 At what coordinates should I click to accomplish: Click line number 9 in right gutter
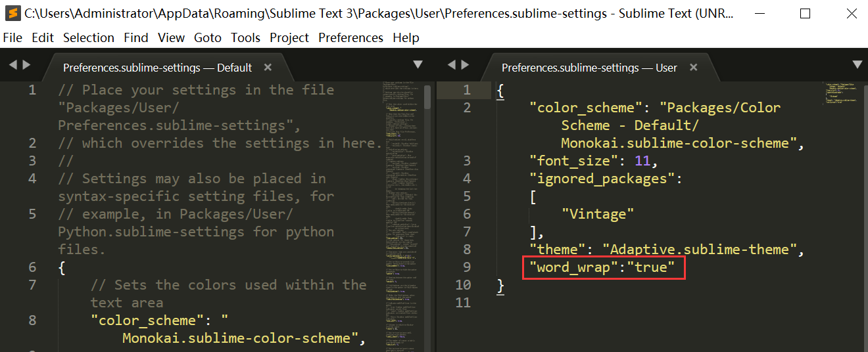coord(467,267)
